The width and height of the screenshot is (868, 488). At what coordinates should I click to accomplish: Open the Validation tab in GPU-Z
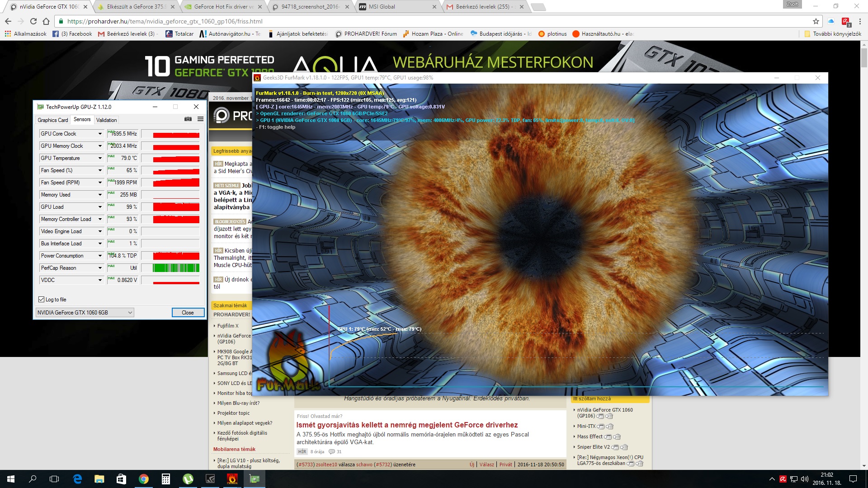[x=107, y=120]
